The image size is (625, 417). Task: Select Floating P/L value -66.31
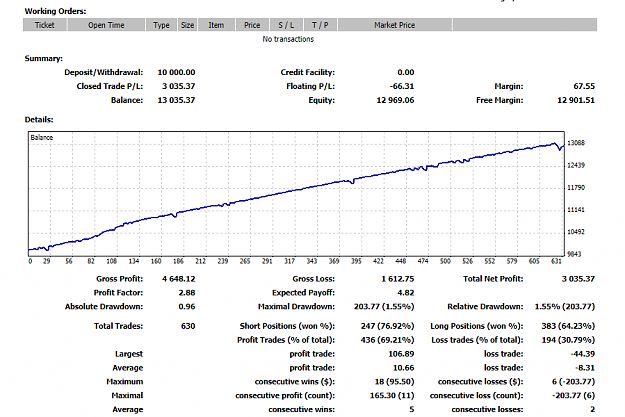[402, 86]
